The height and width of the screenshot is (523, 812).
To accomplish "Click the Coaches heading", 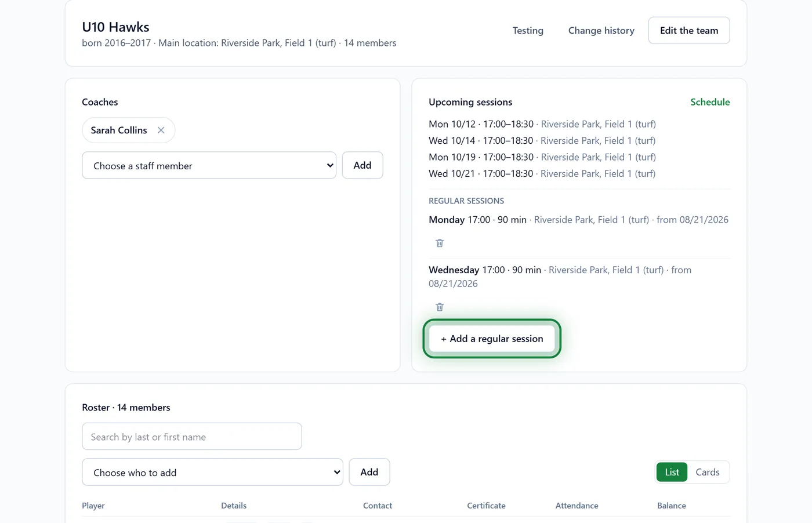I will click(100, 102).
